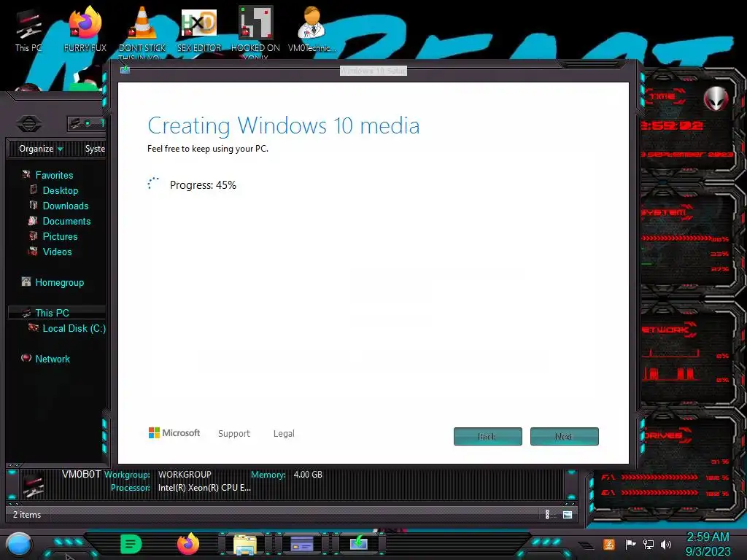Open File Explorer from the taskbar

[x=245, y=544]
